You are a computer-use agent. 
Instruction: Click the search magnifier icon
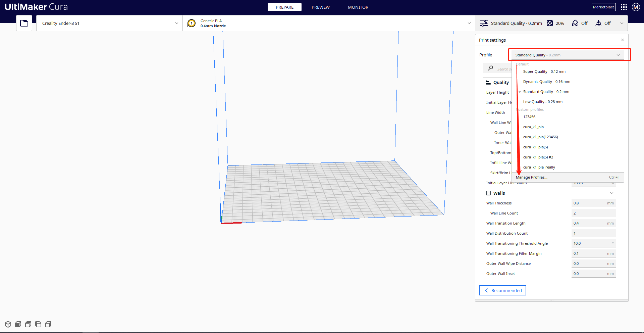click(490, 68)
